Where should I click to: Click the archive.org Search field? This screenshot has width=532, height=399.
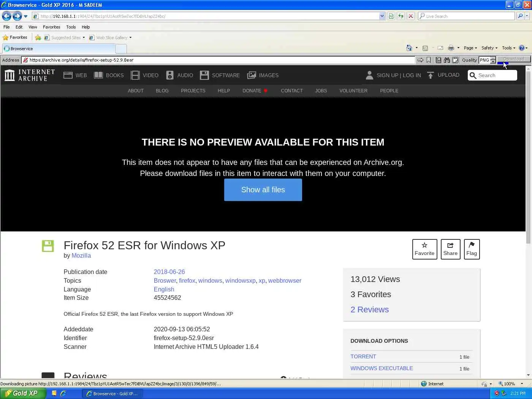tap(492, 75)
